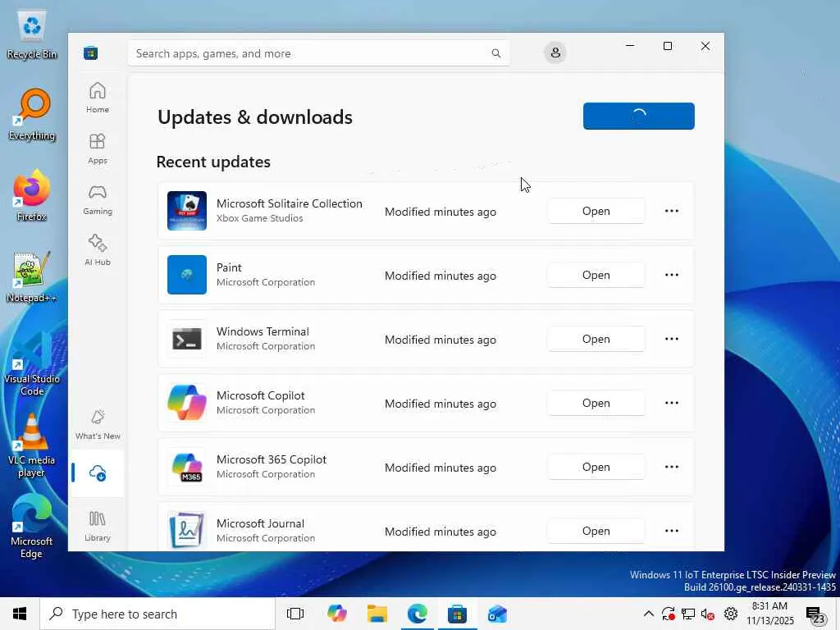The width and height of the screenshot is (840, 630).
Task: Go to Home in Store sidebar
Action: [98, 98]
